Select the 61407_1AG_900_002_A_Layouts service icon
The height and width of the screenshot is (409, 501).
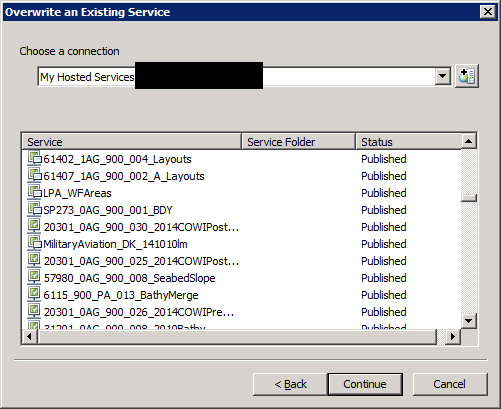tap(34, 175)
